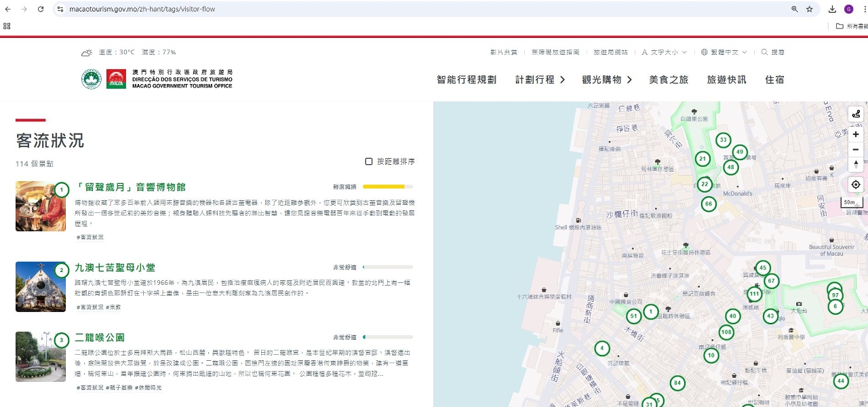Open the 美食之旅 menu item

tap(668, 79)
